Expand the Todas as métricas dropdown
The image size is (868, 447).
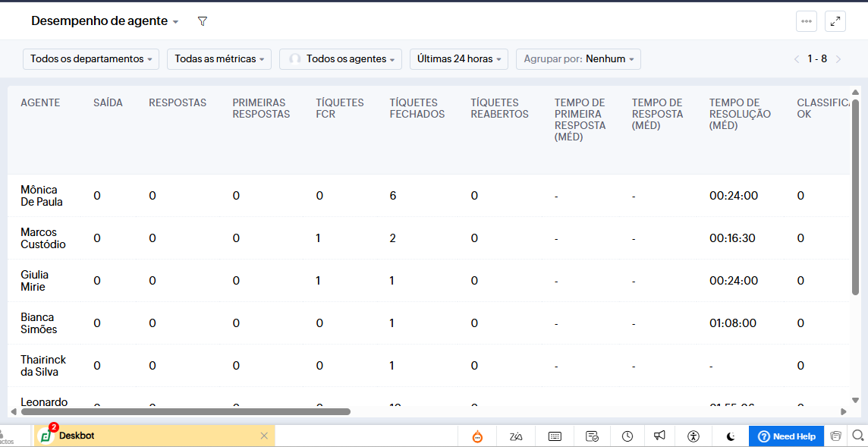click(219, 59)
